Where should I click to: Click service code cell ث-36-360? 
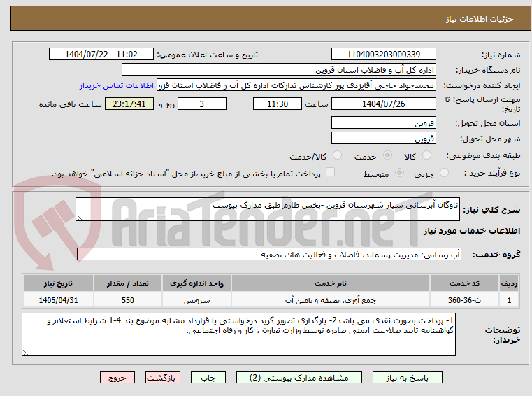point(464,300)
